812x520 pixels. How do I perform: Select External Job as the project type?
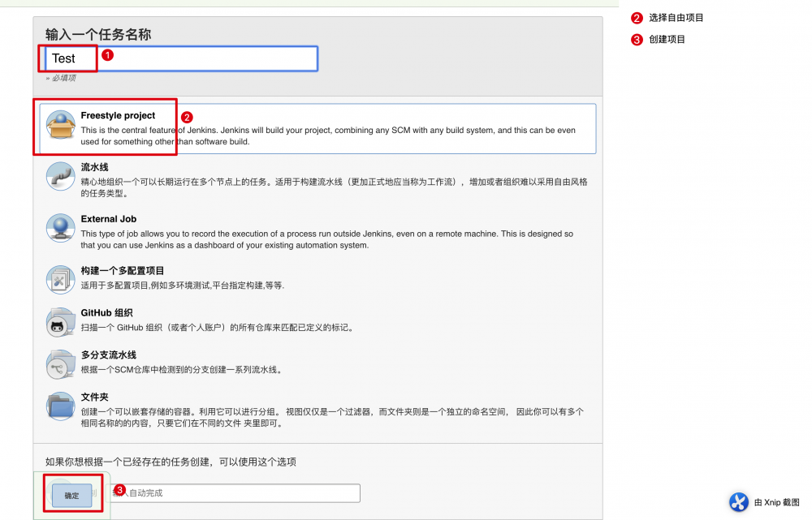110,218
